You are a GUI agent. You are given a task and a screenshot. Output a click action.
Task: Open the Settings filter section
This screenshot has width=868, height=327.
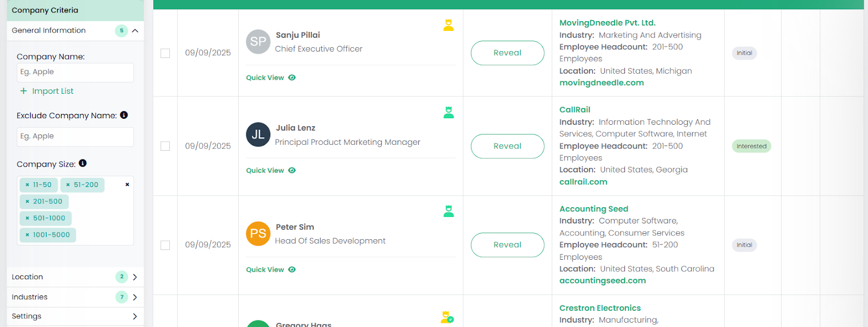pos(135,316)
